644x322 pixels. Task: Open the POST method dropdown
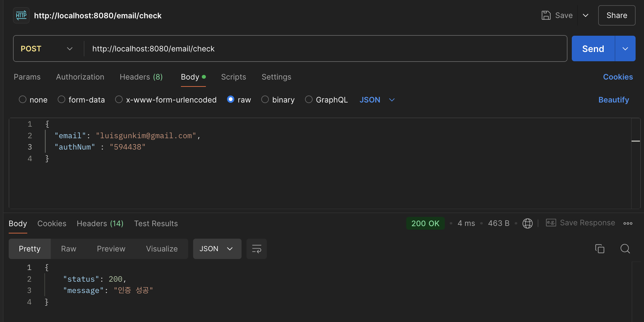(x=46, y=49)
